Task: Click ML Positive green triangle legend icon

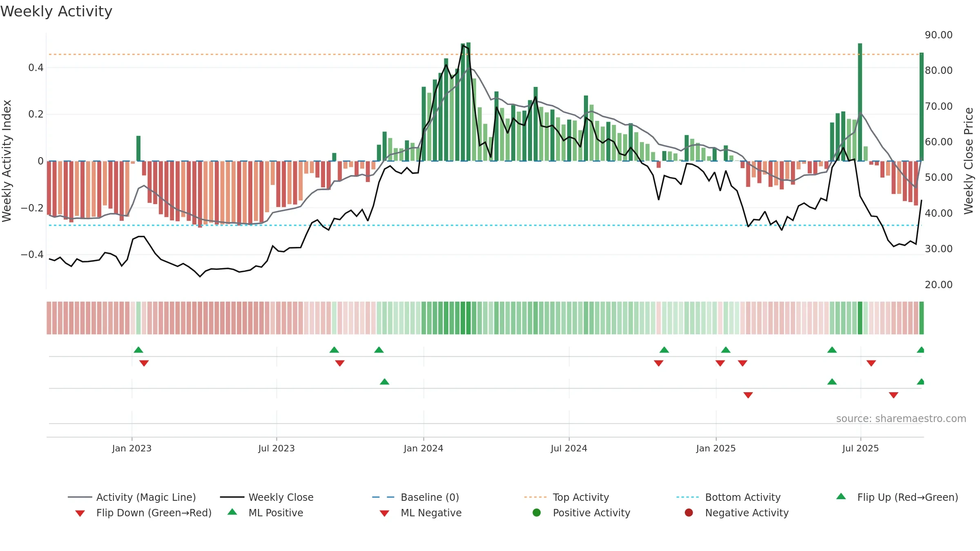Action: [232, 512]
